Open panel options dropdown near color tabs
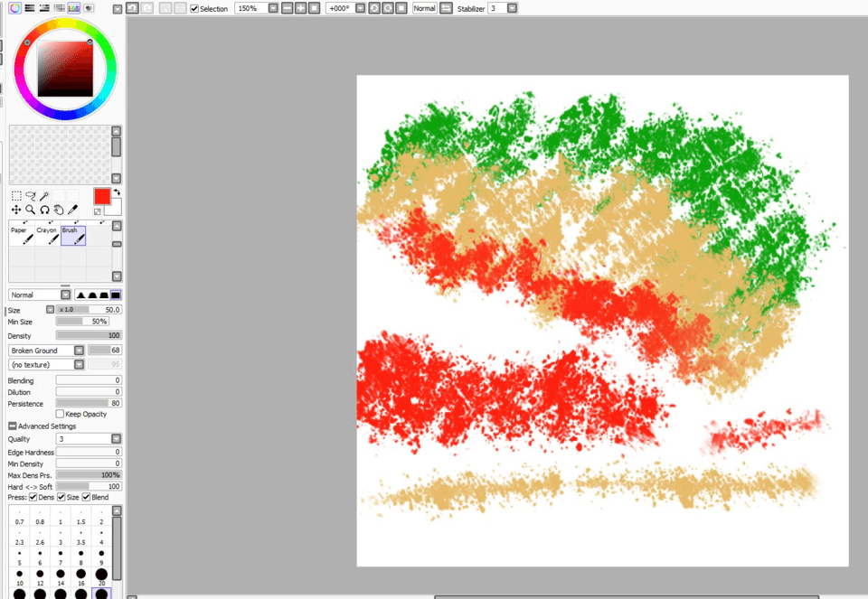Image resolution: width=868 pixels, height=599 pixels. coord(118,9)
